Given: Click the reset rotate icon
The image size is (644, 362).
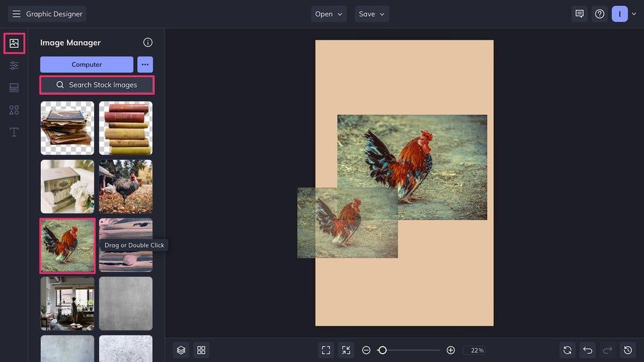Looking at the screenshot, I should pos(568,350).
